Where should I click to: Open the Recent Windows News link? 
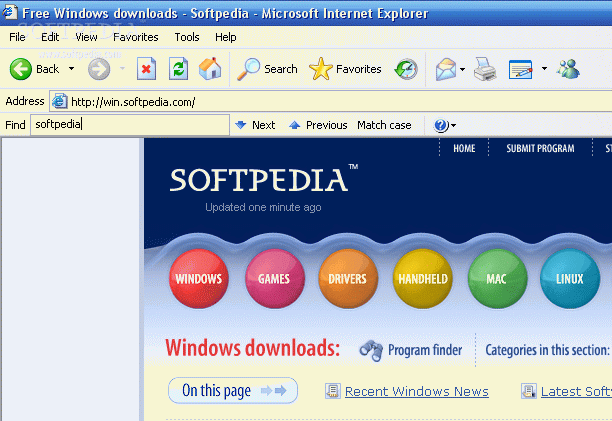coord(416,391)
